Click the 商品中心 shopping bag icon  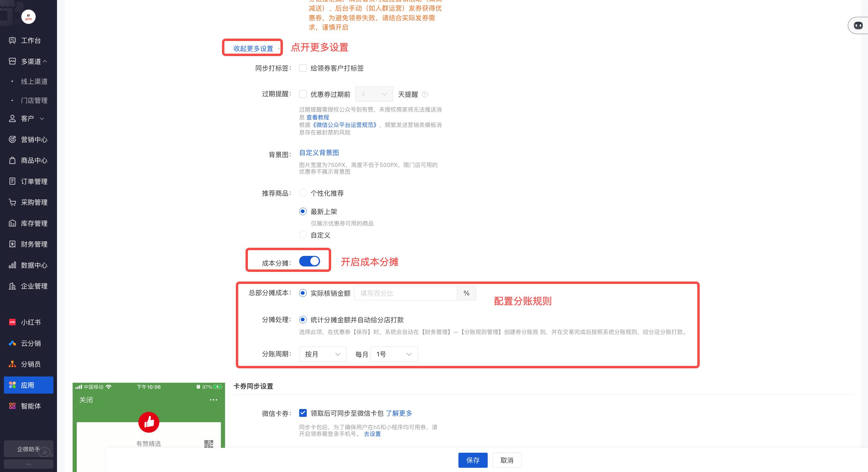tap(12, 160)
